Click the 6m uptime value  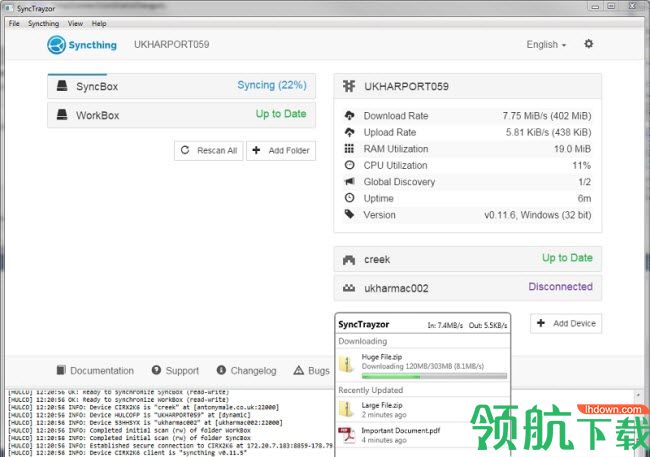coord(585,198)
